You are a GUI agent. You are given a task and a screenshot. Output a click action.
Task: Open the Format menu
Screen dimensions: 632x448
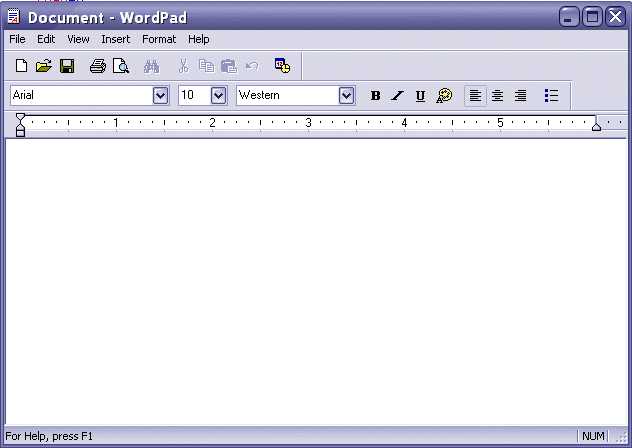click(158, 39)
